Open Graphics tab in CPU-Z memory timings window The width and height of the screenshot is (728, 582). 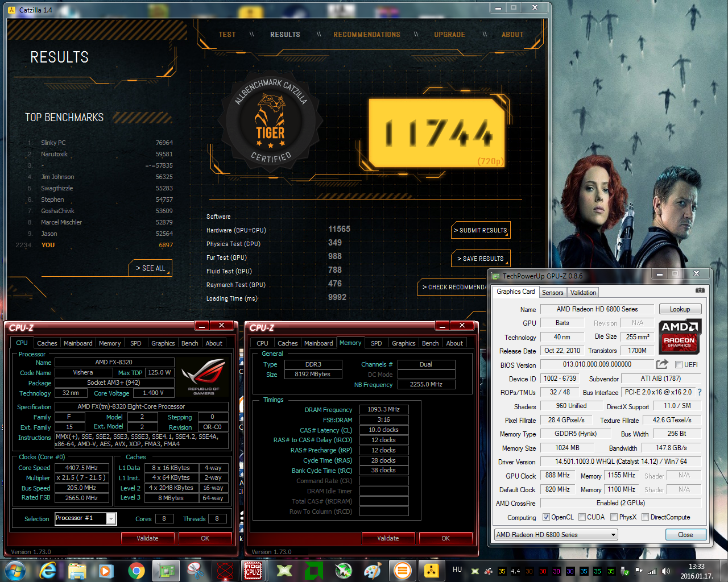(x=403, y=343)
